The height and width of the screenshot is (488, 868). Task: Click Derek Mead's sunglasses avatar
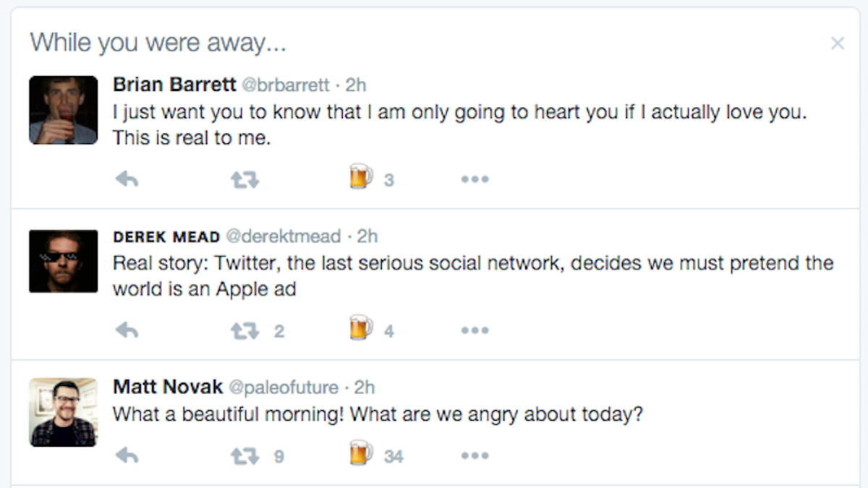point(64,261)
